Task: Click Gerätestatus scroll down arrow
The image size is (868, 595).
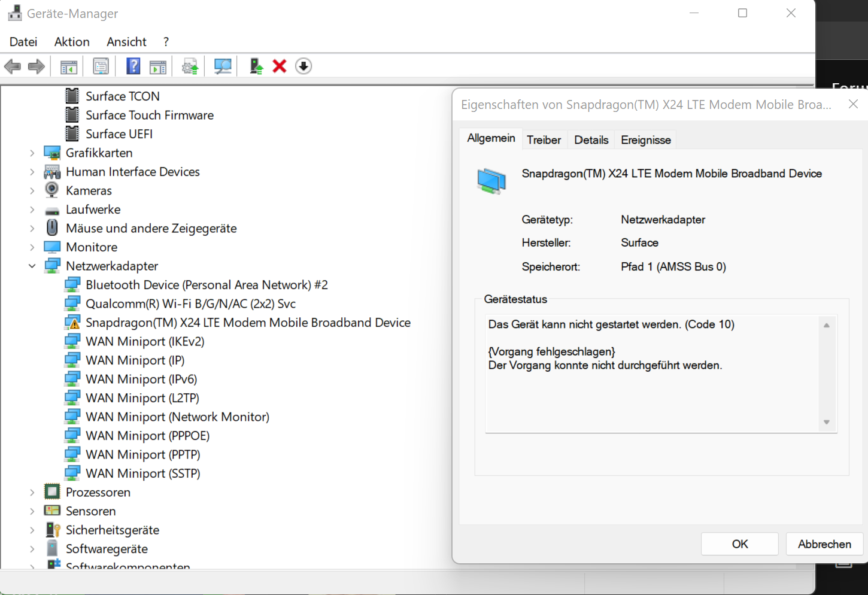Action: coord(827,422)
